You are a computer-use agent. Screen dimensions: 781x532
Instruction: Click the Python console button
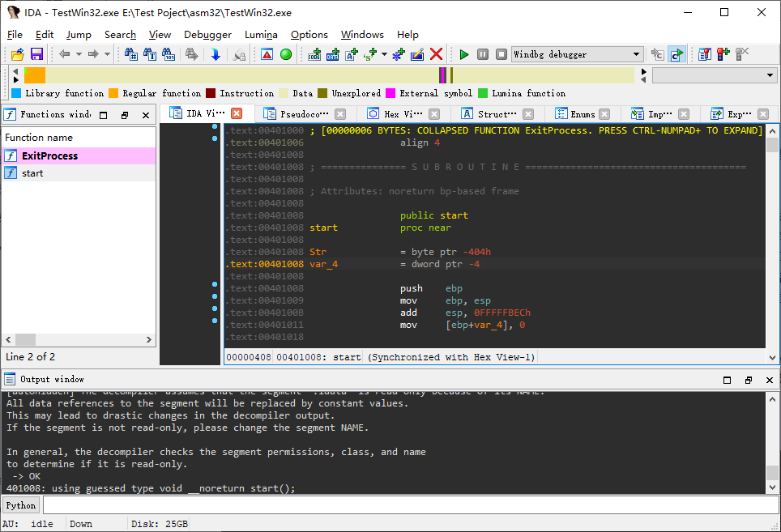[x=21, y=505]
